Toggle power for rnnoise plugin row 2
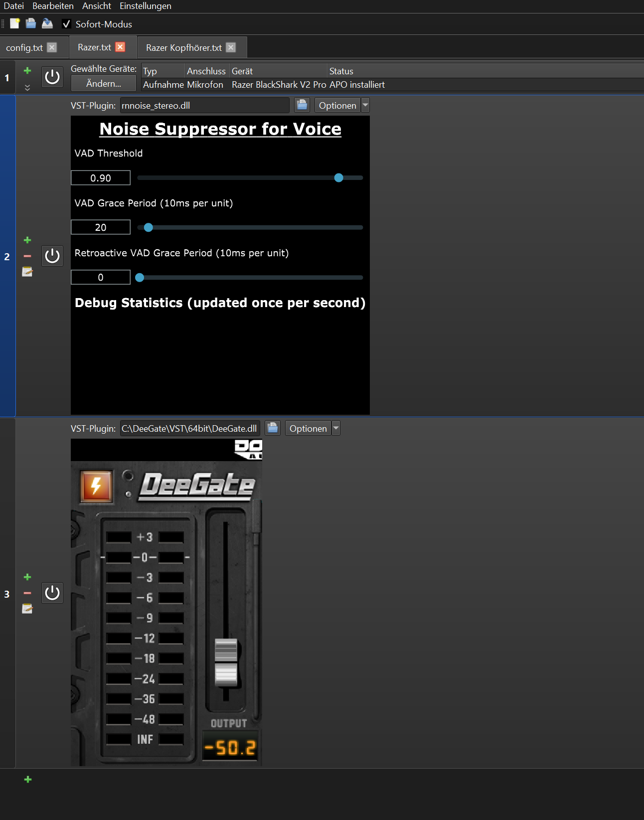This screenshot has height=820, width=644. coord(52,256)
